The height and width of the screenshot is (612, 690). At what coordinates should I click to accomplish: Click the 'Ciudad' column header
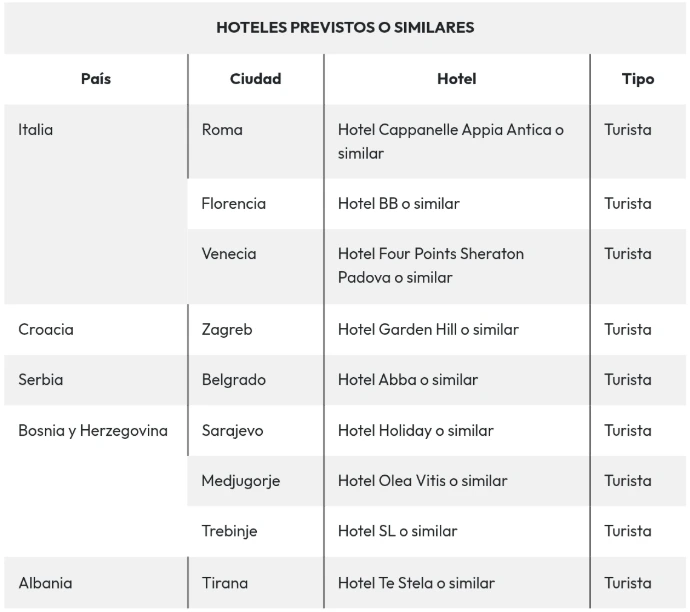(x=255, y=79)
